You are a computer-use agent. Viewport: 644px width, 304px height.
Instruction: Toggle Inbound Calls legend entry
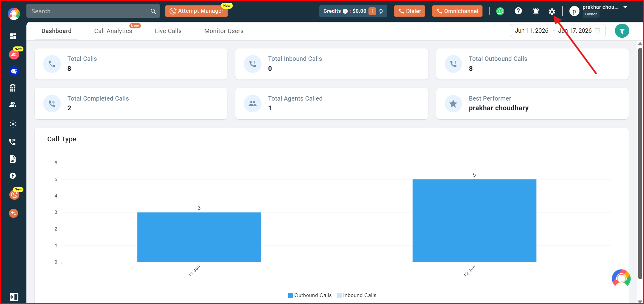[x=357, y=295]
